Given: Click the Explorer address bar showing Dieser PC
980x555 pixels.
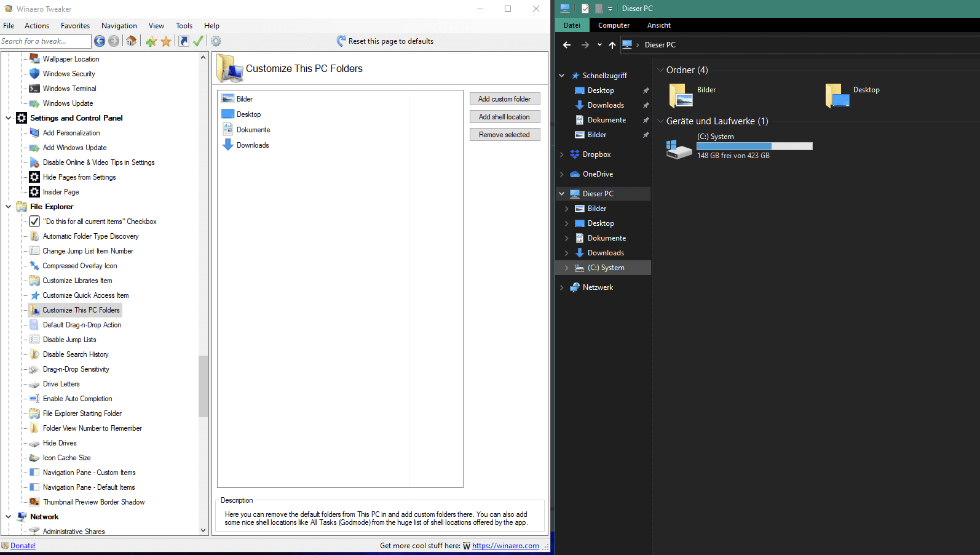Looking at the screenshot, I should [x=799, y=45].
